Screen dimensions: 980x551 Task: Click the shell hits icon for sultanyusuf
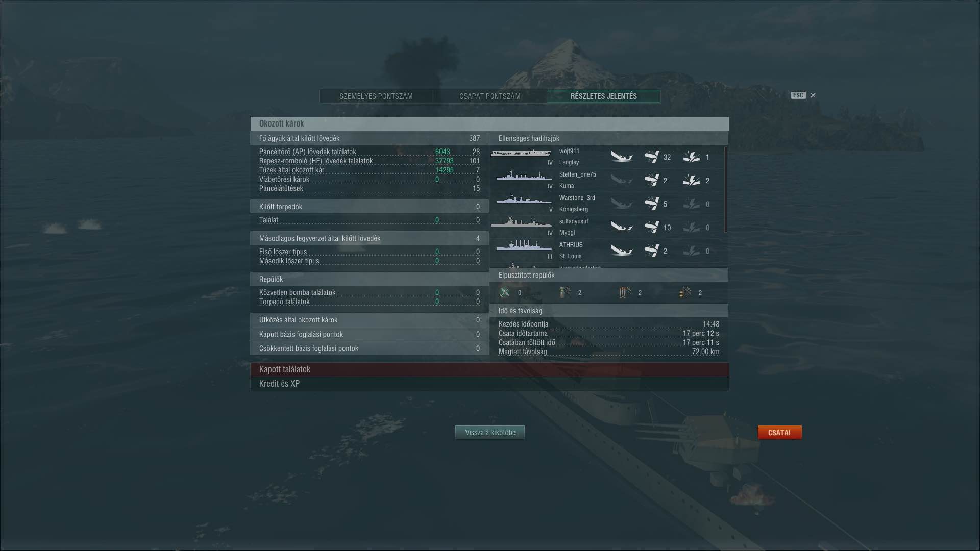coord(652,227)
